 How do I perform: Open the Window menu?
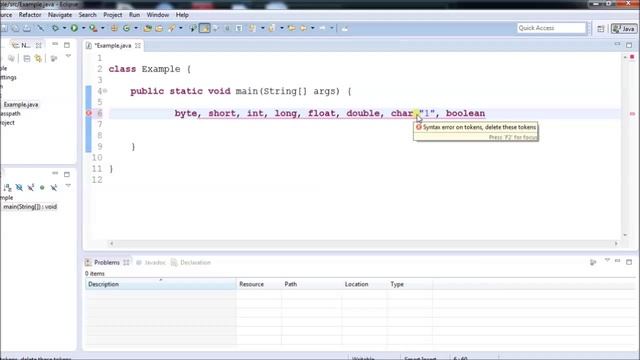coord(158,15)
